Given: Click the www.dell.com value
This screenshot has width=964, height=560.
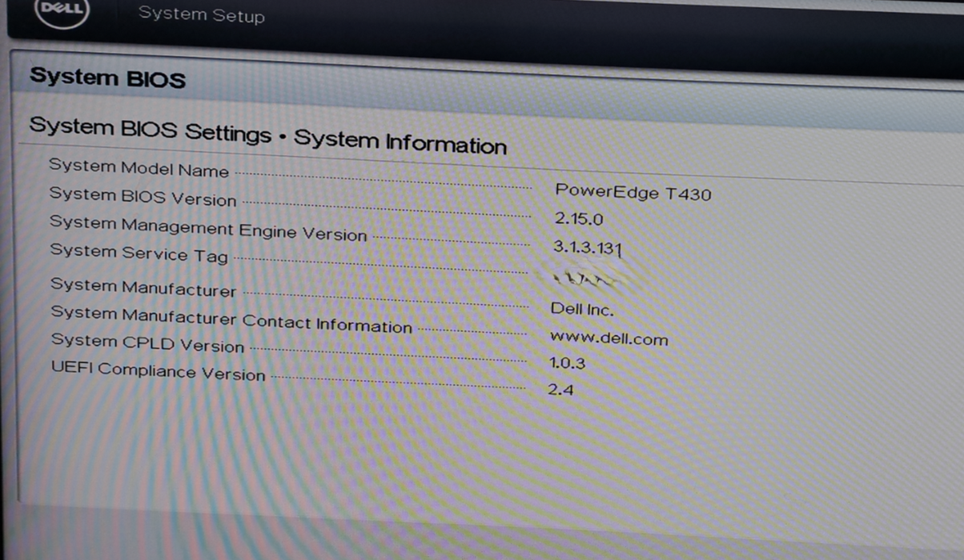Looking at the screenshot, I should tap(609, 338).
